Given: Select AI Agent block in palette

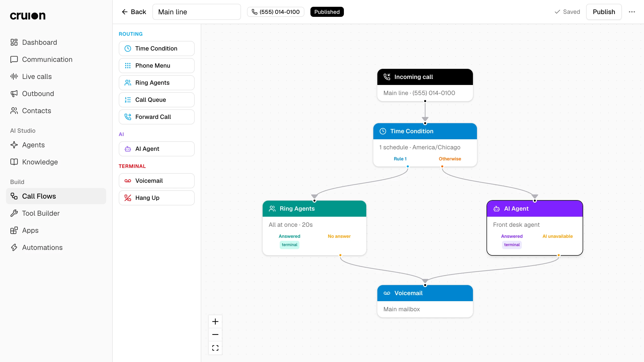Looking at the screenshot, I should 156,149.
